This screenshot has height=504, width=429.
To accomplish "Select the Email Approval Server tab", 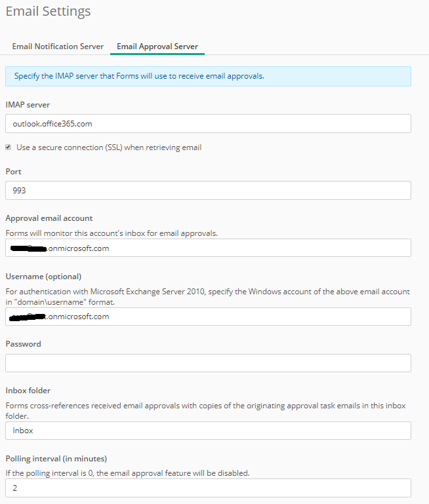I will [x=157, y=47].
